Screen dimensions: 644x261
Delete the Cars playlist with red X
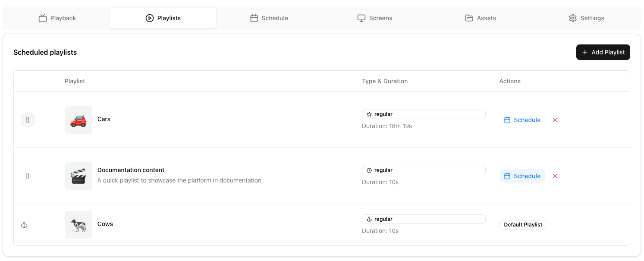point(555,120)
